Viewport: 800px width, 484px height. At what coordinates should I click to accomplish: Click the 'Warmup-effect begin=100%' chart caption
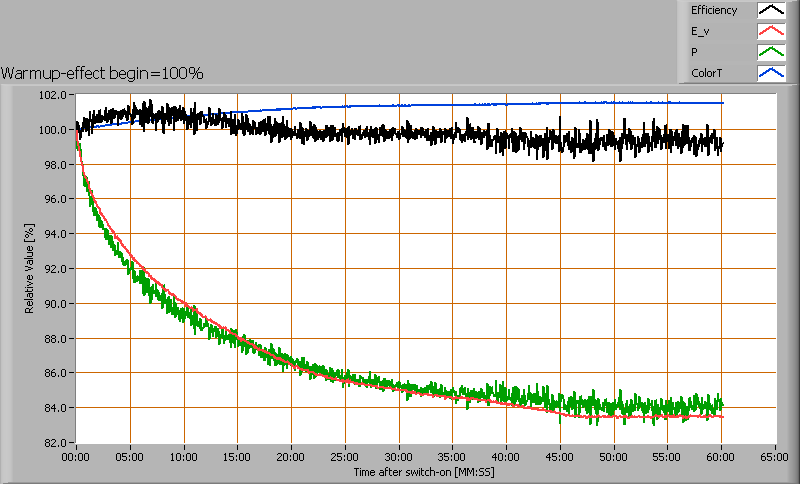click(x=102, y=73)
